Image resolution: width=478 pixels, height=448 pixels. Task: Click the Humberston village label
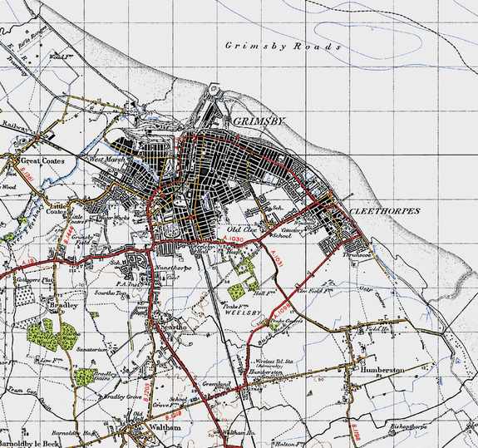(382, 370)
